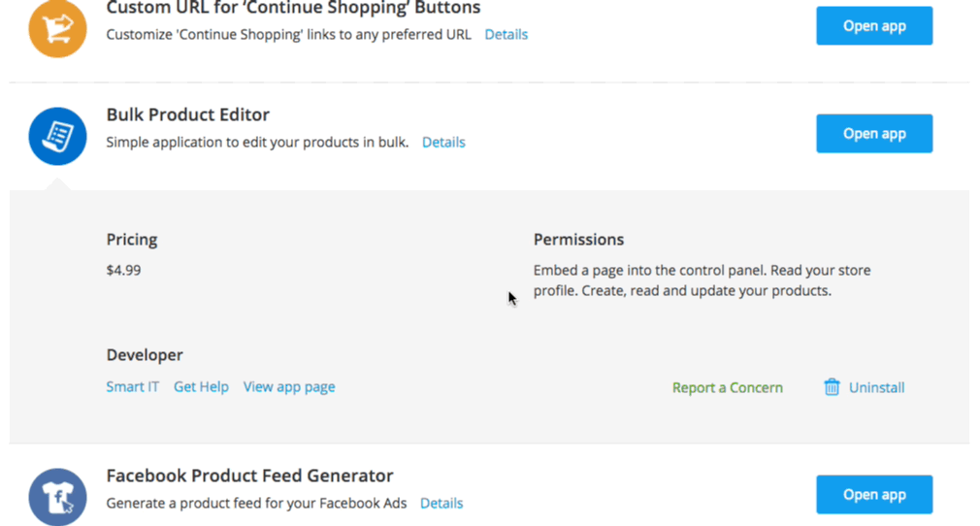Collapse Details for Bulk Product Editor

(443, 142)
